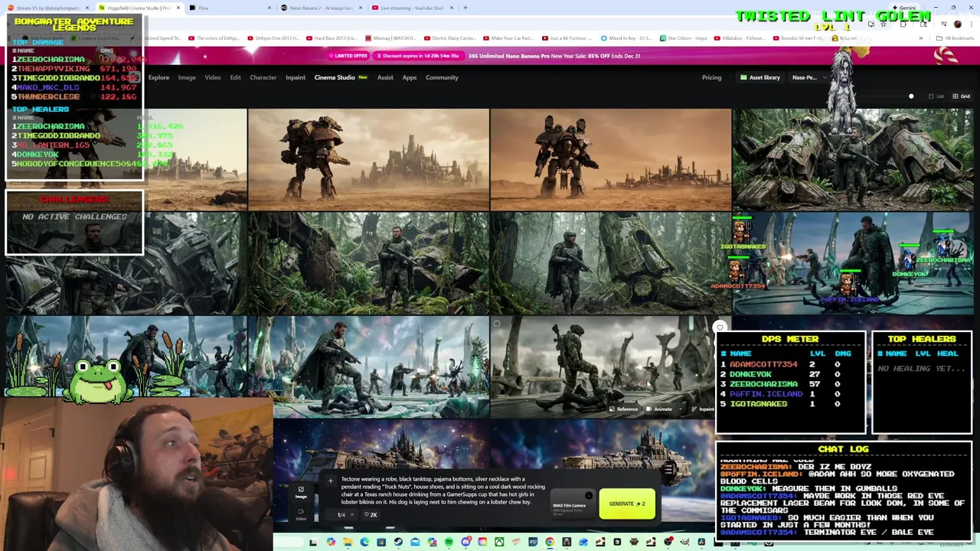Open Microsoft Store from the taskbar

381,543
